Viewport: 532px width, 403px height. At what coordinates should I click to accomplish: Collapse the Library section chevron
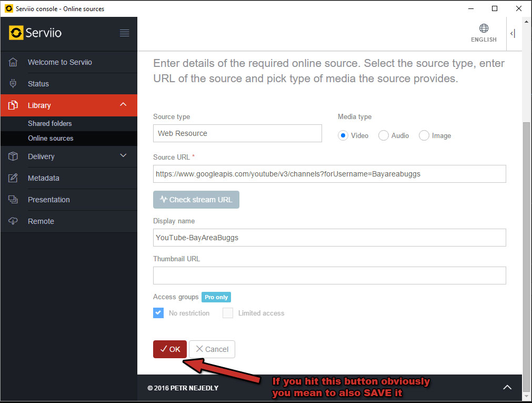(123, 105)
